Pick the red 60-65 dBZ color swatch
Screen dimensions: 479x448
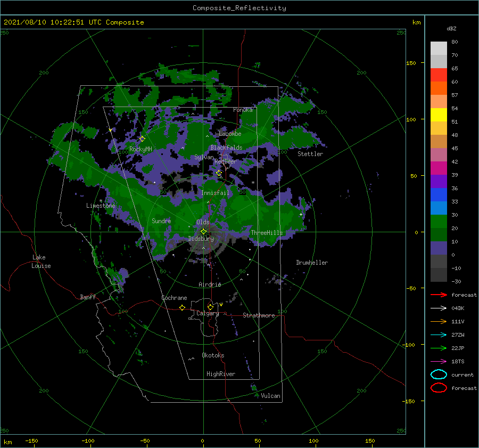[439, 75]
